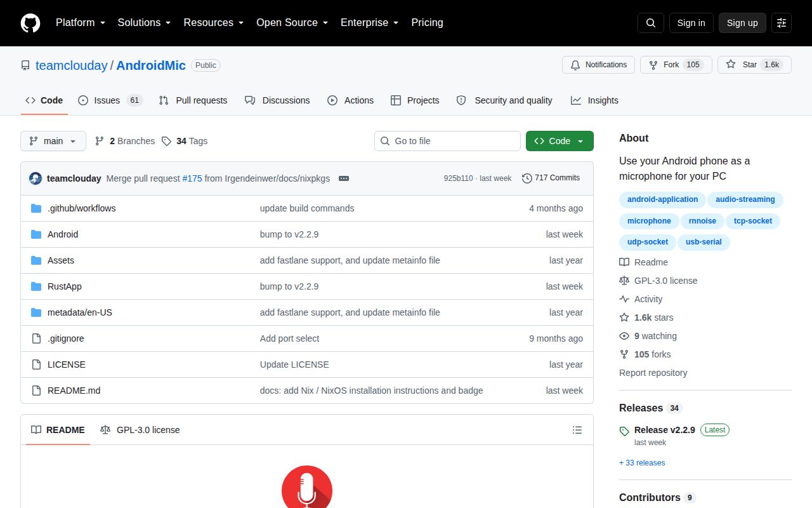Click the folder icon for RustApp
Image resolution: width=812 pixels, height=508 pixels.
[x=36, y=286]
